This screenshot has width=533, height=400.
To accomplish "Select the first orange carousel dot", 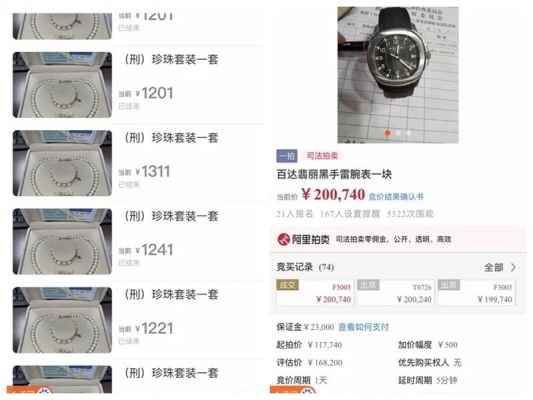I will (387, 133).
